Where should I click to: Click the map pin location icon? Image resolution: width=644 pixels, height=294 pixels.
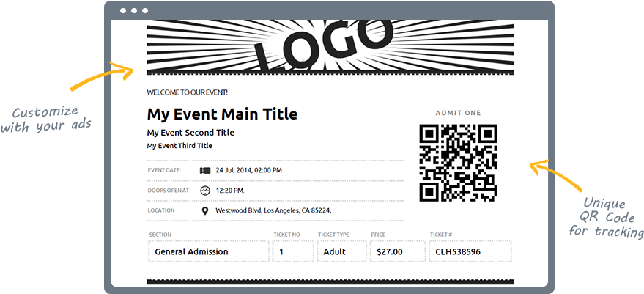[x=205, y=211]
